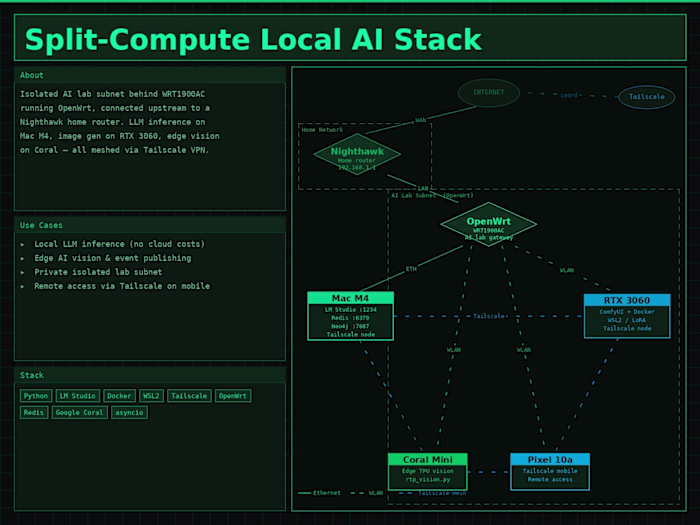
Task: Click the Nighthawk home router diamond node
Action: 357,154
